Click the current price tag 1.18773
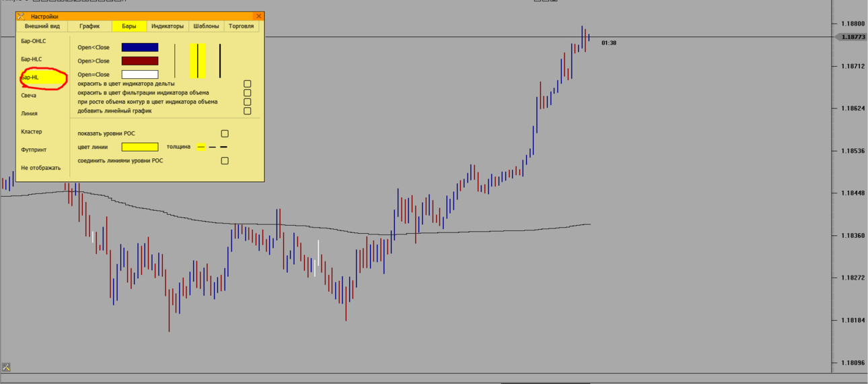868x384 pixels. pyautogui.click(x=852, y=37)
